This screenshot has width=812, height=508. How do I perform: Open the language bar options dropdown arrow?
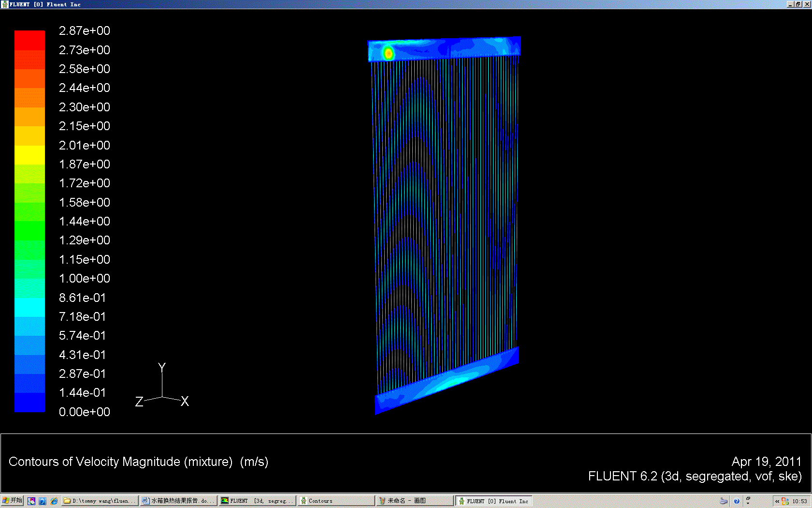pos(748,503)
